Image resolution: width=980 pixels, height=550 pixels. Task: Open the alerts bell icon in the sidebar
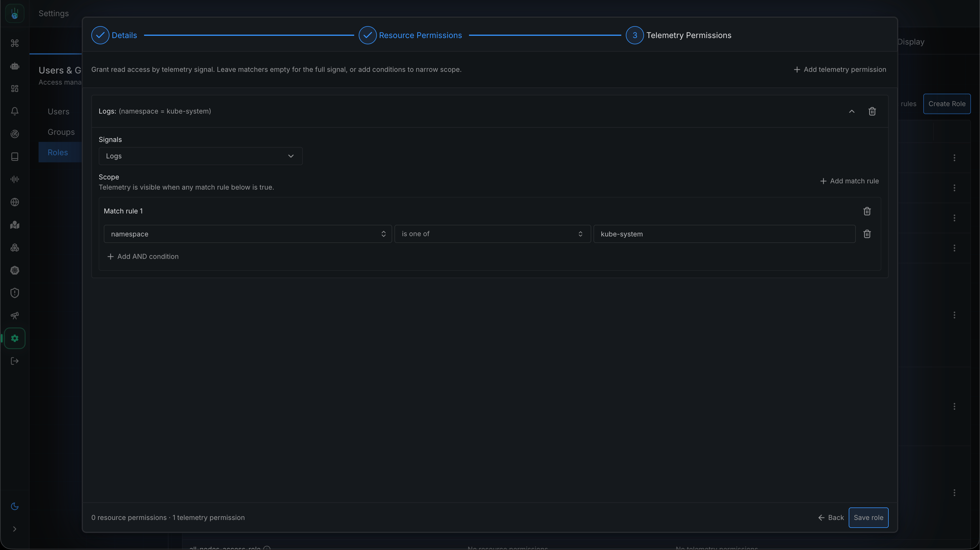pyautogui.click(x=14, y=111)
